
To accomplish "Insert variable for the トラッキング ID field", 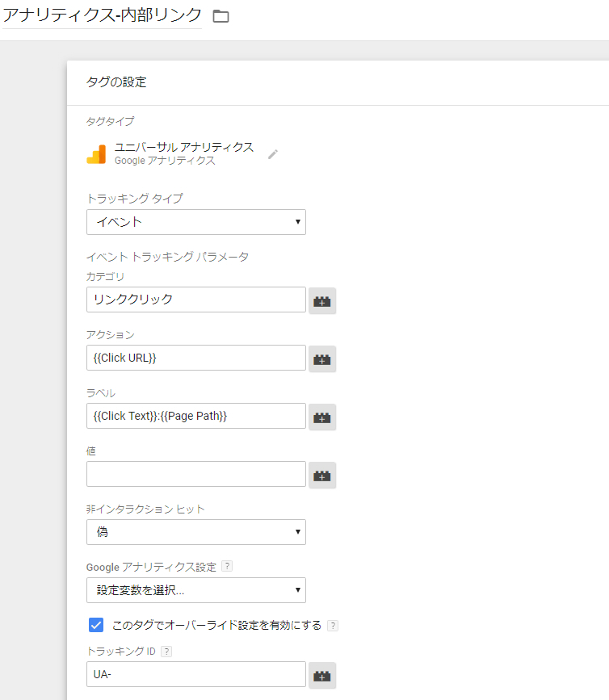I will click(x=322, y=676).
